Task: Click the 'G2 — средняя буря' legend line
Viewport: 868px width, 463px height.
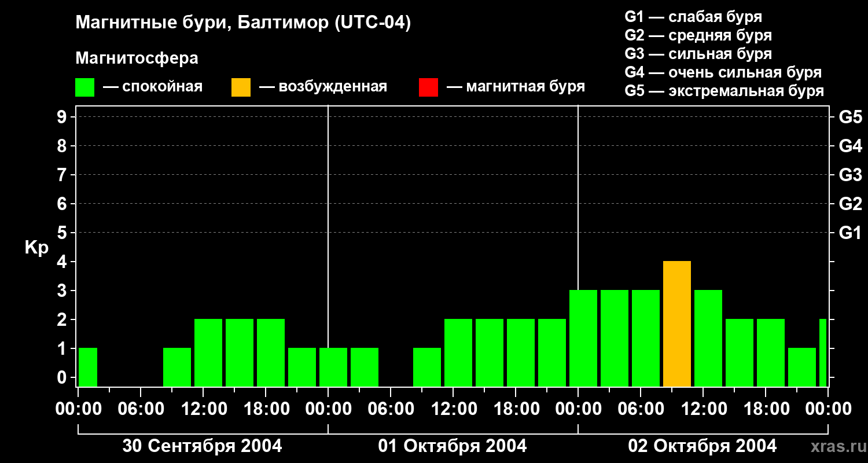Action: point(698,35)
